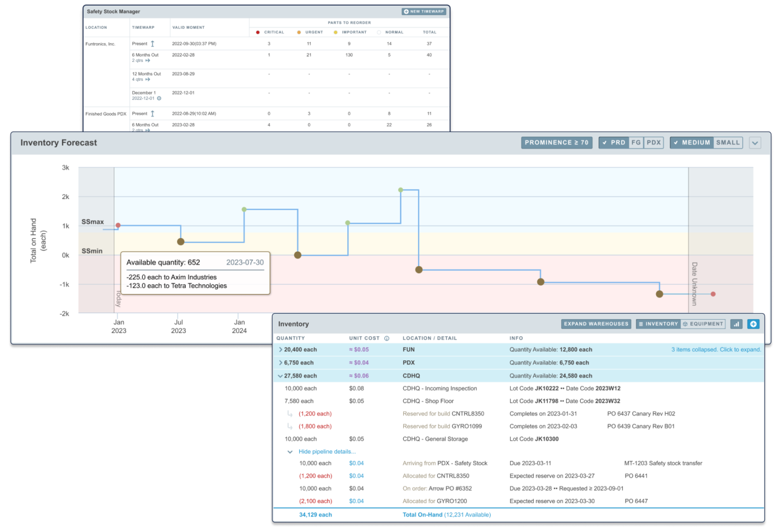Viewport: 780px width, 532px height.
Task: Select the Inventory tab
Action: [x=660, y=324]
